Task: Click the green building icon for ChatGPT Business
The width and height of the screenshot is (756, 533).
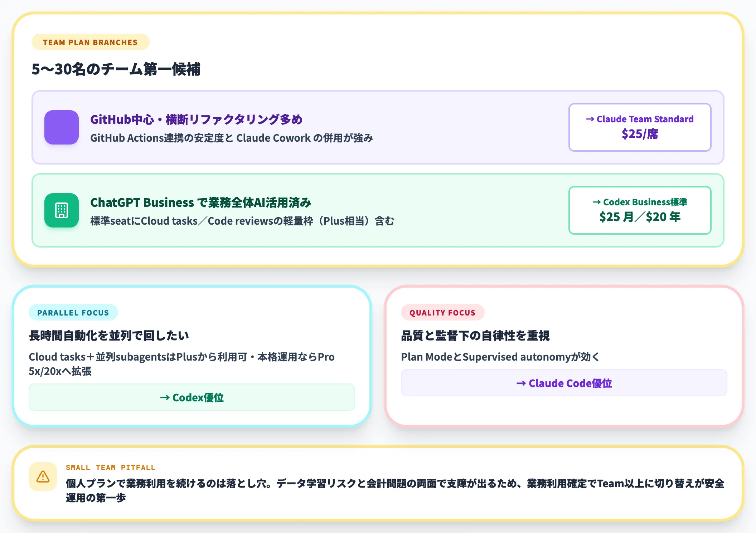Action: click(x=62, y=210)
